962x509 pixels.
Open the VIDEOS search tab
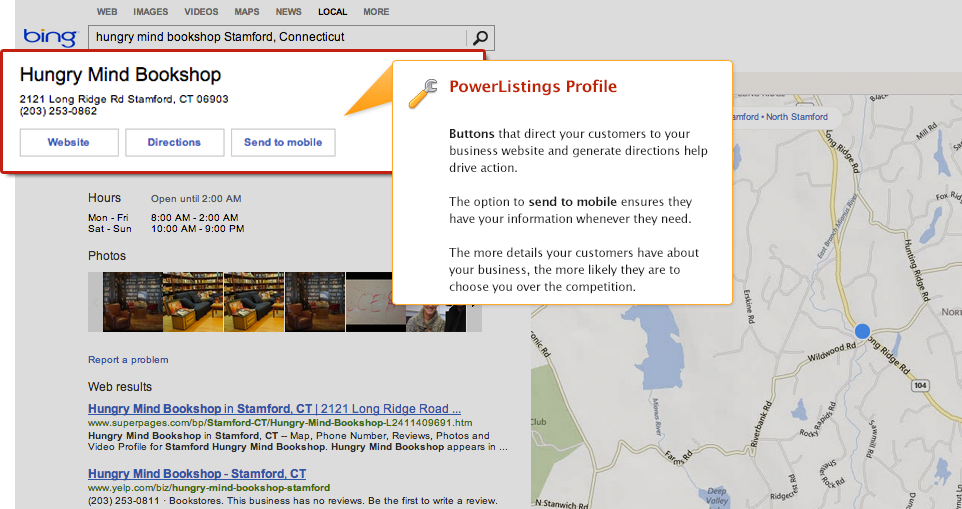(201, 12)
